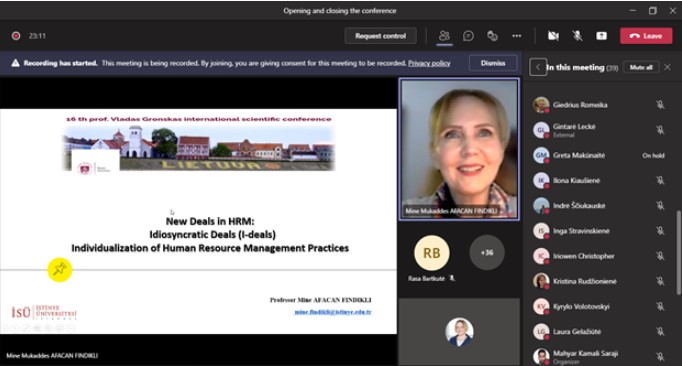Open the share content icon

click(602, 36)
